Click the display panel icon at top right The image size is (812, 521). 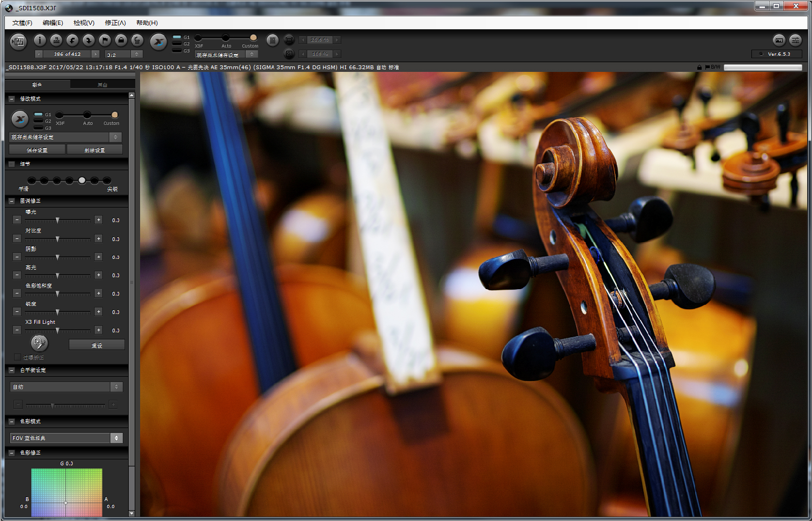(779, 40)
